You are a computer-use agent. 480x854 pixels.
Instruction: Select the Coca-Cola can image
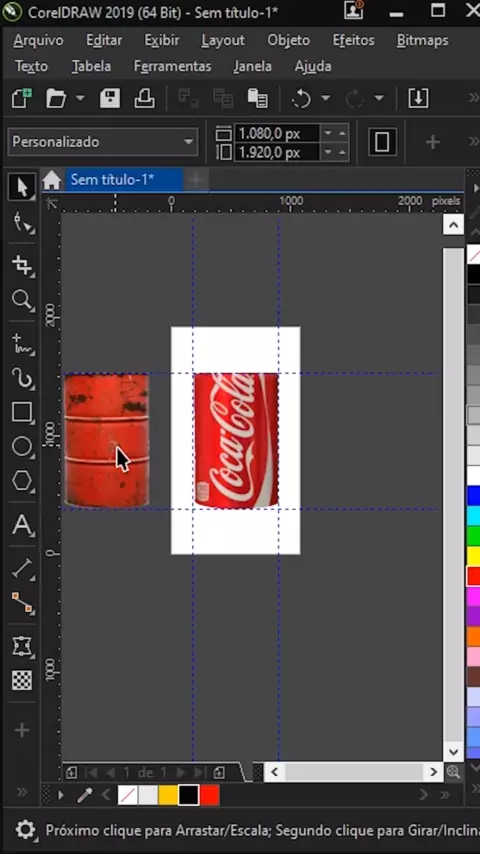[x=236, y=441]
